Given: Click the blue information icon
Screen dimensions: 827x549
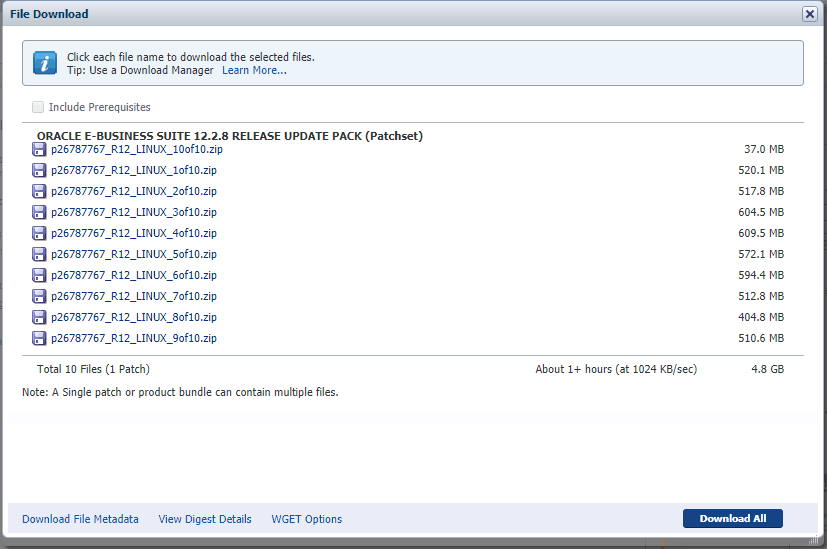Looking at the screenshot, I should click(45, 63).
